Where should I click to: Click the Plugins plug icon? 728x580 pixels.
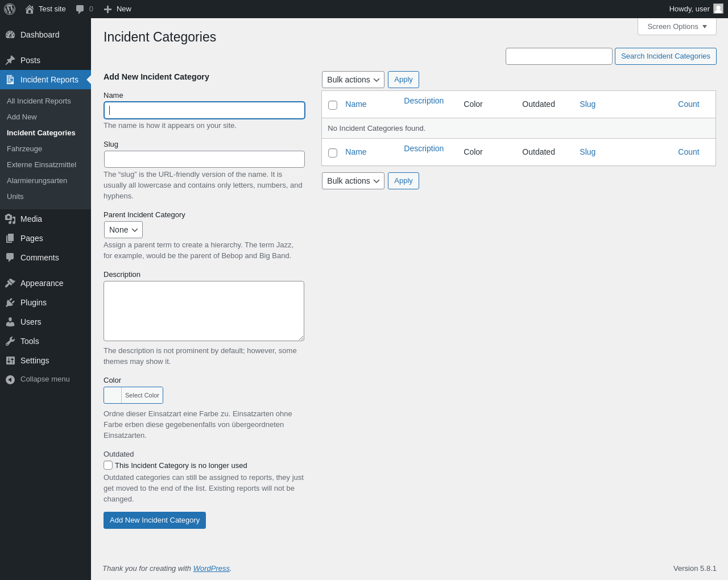point(10,303)
